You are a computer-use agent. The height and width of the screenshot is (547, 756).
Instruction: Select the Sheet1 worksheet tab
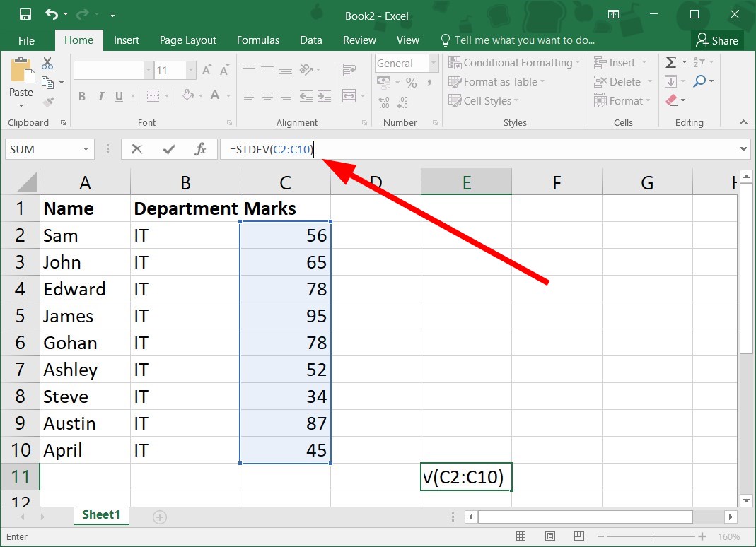[x=100, y=514]
